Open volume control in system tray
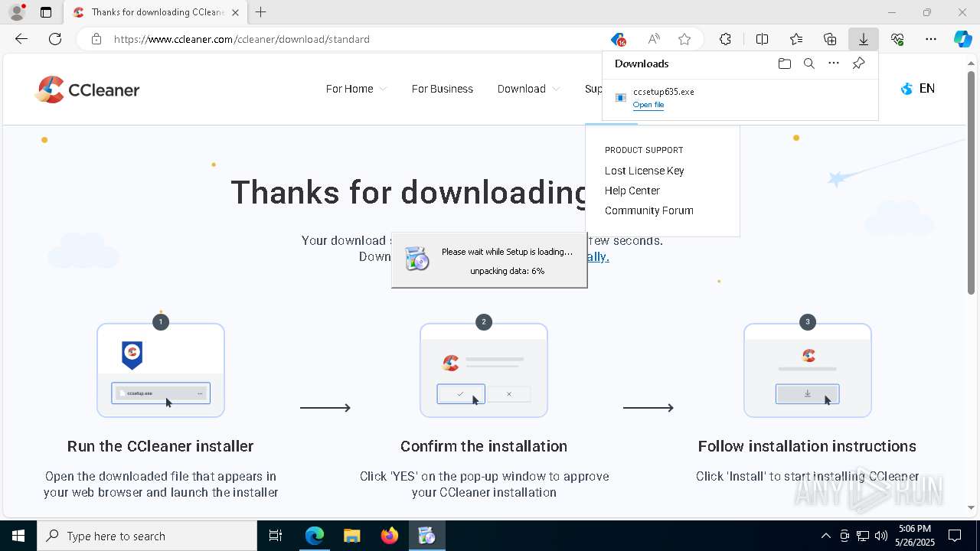This screenshot has width=980, height=551. point(880,536)
